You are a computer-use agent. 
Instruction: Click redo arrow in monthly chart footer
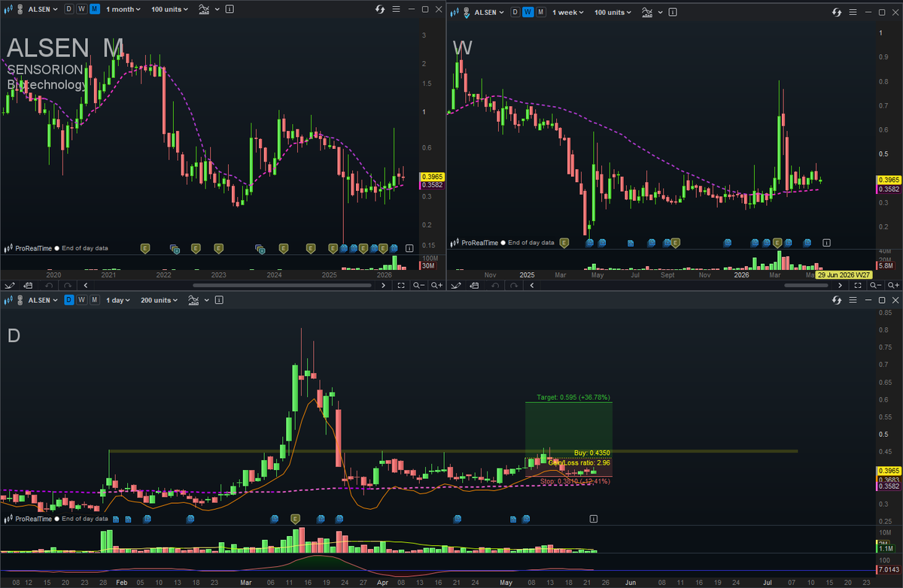click(x=67, y=285)
